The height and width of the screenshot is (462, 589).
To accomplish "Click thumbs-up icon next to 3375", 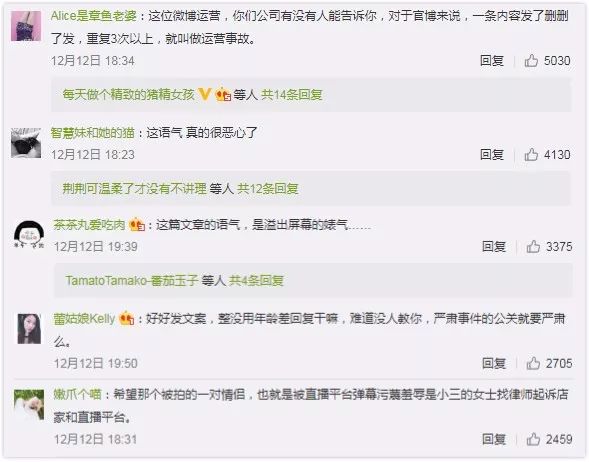I will click(x=533, y=246).
